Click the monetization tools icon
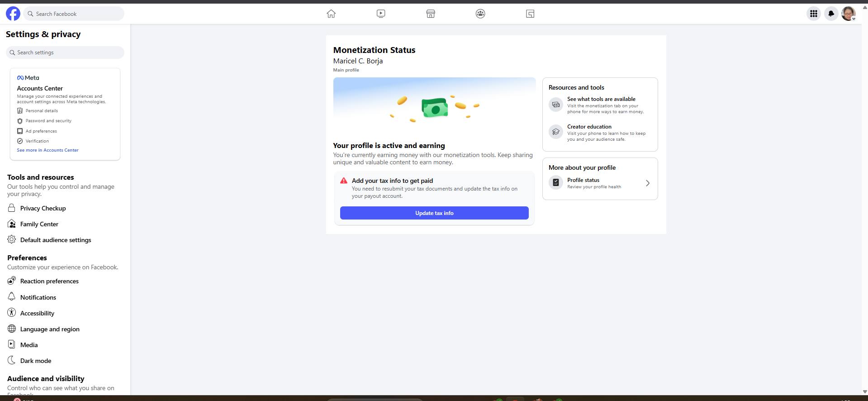 (556, 105)
